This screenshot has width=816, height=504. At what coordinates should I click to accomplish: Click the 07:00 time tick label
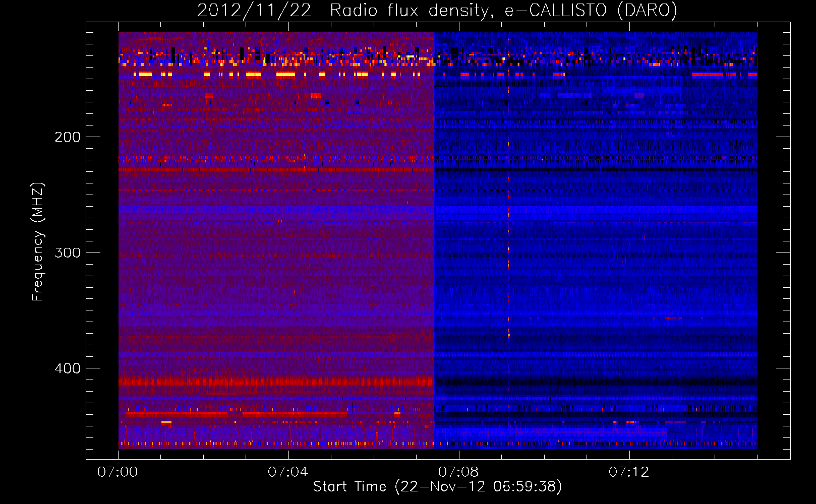118,472
